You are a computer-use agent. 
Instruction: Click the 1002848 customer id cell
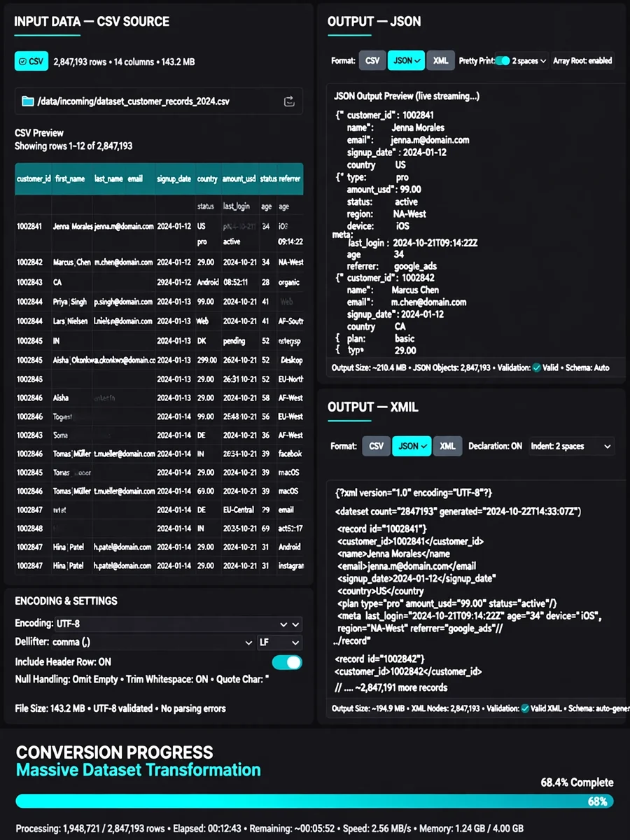point(30,528)
